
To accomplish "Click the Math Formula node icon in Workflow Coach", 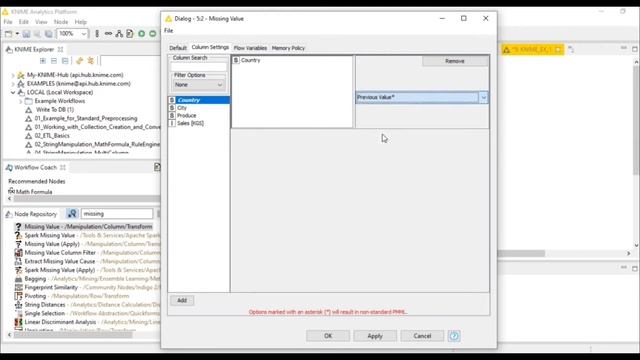I will (11, 191).
